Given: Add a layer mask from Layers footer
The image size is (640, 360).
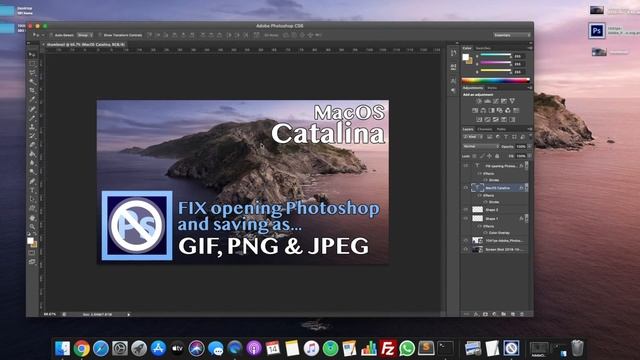Looking at the screenshot, I should [x=485, y=314].
